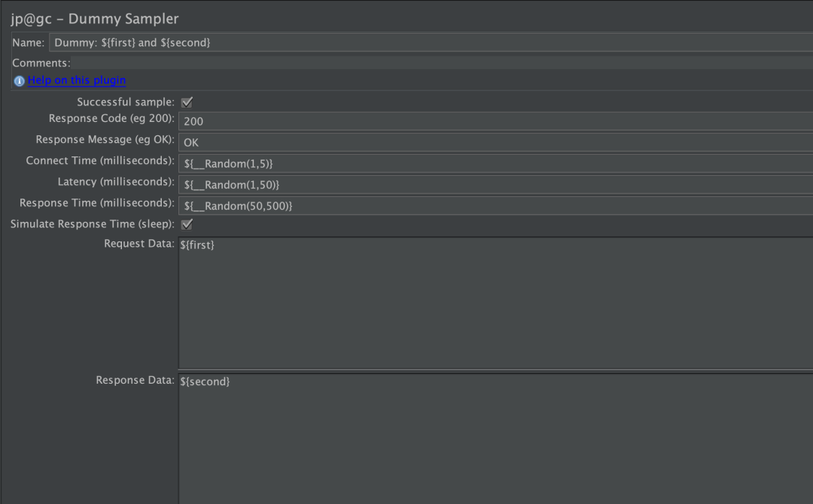The height and width of the screenshot is (504, 813).
Task: Open the "Help on this plugin" link
Action: click(x=77, y=80)
